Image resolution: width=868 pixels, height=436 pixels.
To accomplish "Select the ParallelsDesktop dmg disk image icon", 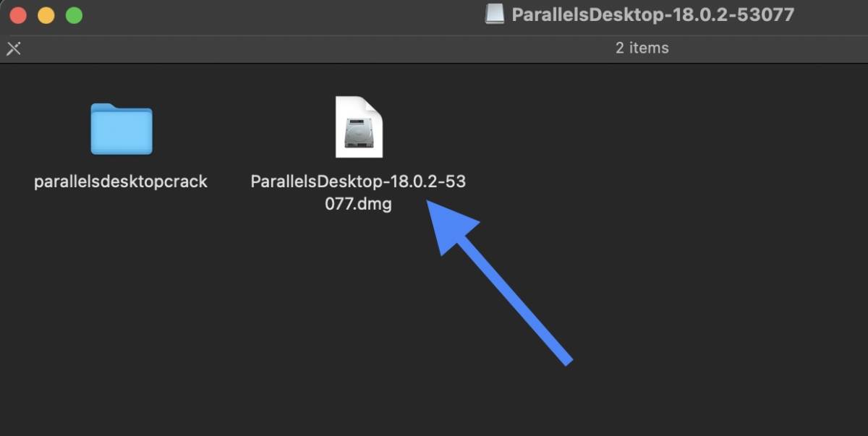I will pos(359,127).
